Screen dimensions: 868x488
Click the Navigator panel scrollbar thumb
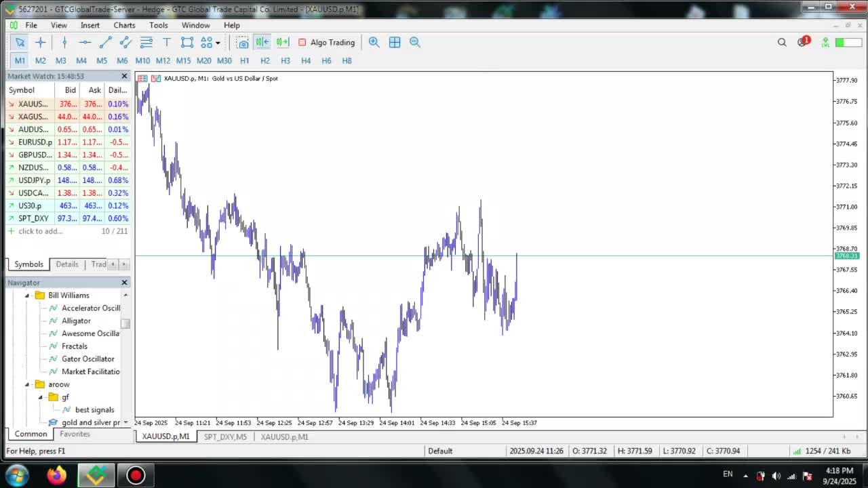tap(125, 324)
